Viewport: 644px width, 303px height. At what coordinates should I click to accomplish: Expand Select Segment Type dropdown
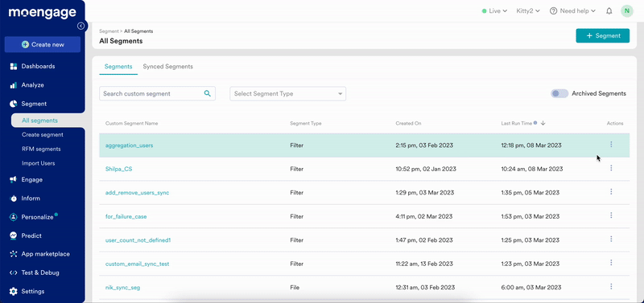click(288, 93)
